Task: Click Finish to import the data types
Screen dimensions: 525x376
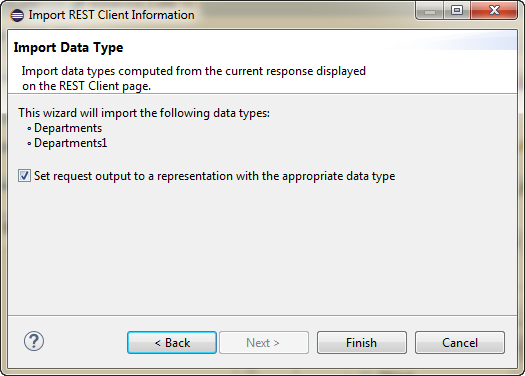Action: (362, 343)
